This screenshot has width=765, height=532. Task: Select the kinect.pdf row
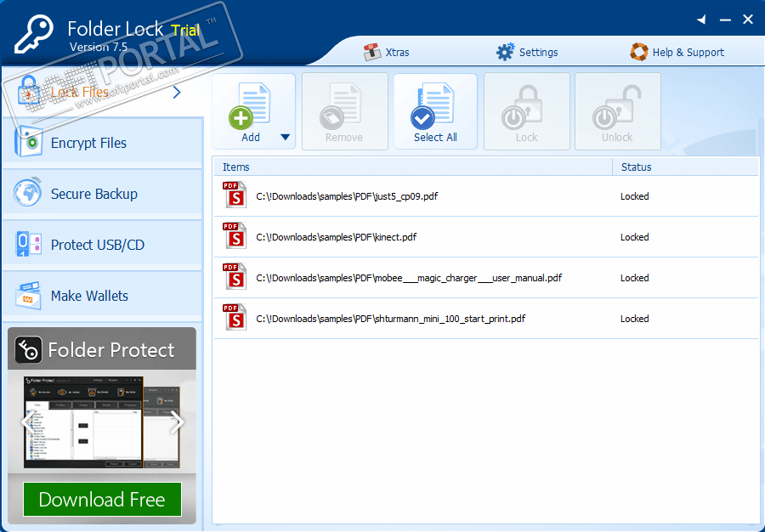(486, 237)
